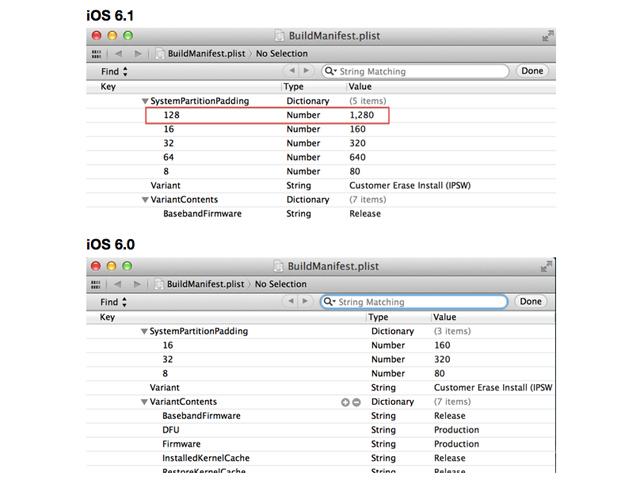This screenshot has height=480, width=640.
Task: Open search options magnifier in iOS 6.0 find bar
Action: pos(329,302)
